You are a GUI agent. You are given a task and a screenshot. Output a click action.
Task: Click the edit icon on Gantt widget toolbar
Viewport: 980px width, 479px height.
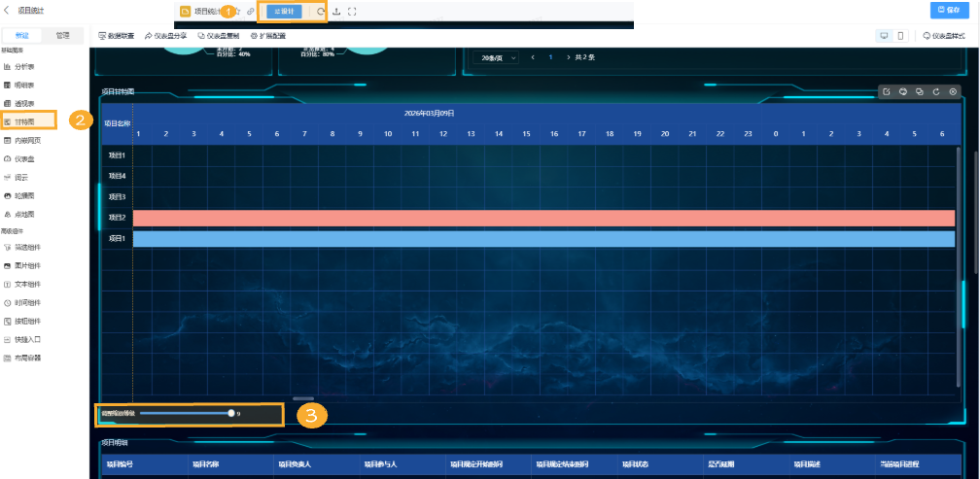(x=886, y=92)
